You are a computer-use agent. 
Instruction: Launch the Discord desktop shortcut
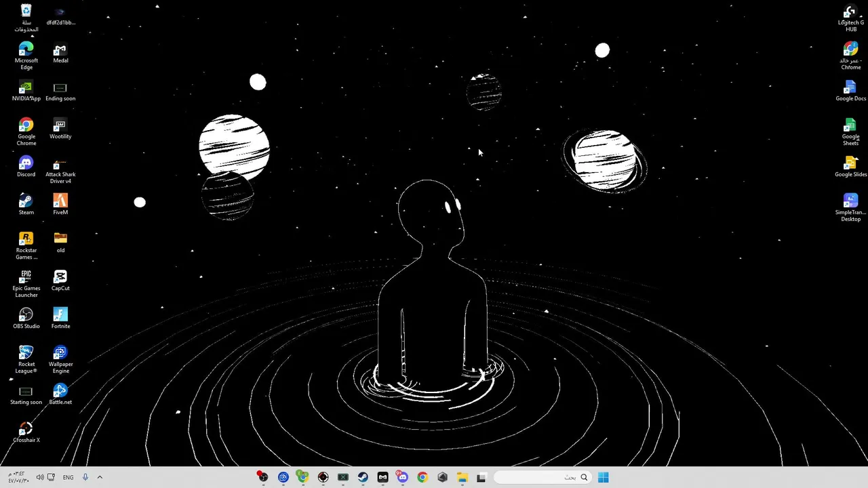(x=26, y=167)
